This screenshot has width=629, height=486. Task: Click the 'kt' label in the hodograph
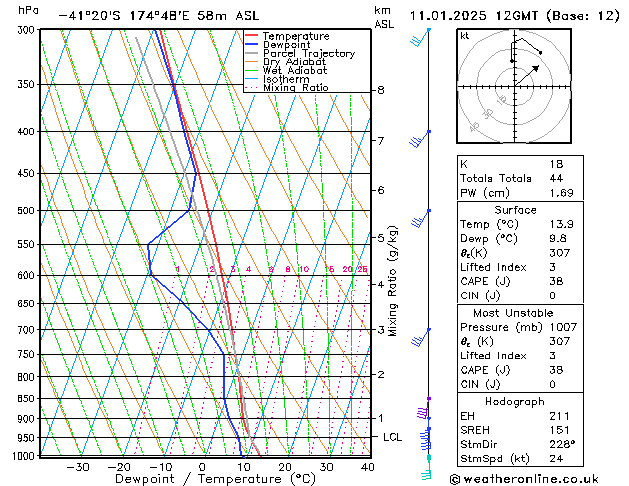click(465, 36)
